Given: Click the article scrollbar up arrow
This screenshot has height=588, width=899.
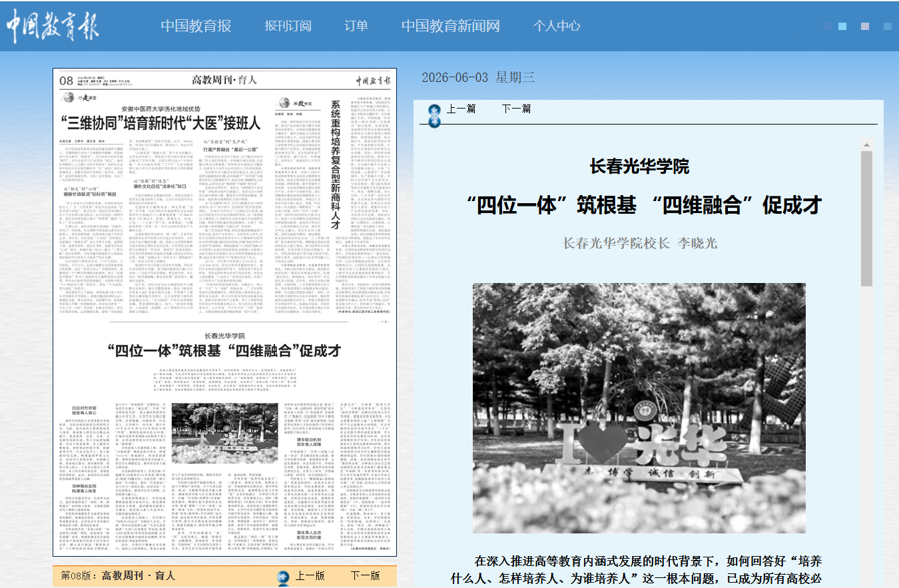Looking at the screenshot, I should point(866,144).
